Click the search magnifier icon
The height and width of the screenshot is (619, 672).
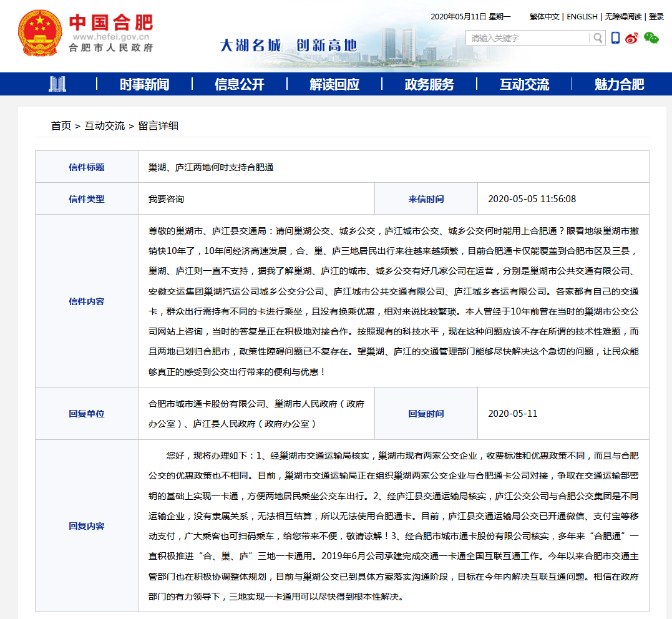pos(597,38)
